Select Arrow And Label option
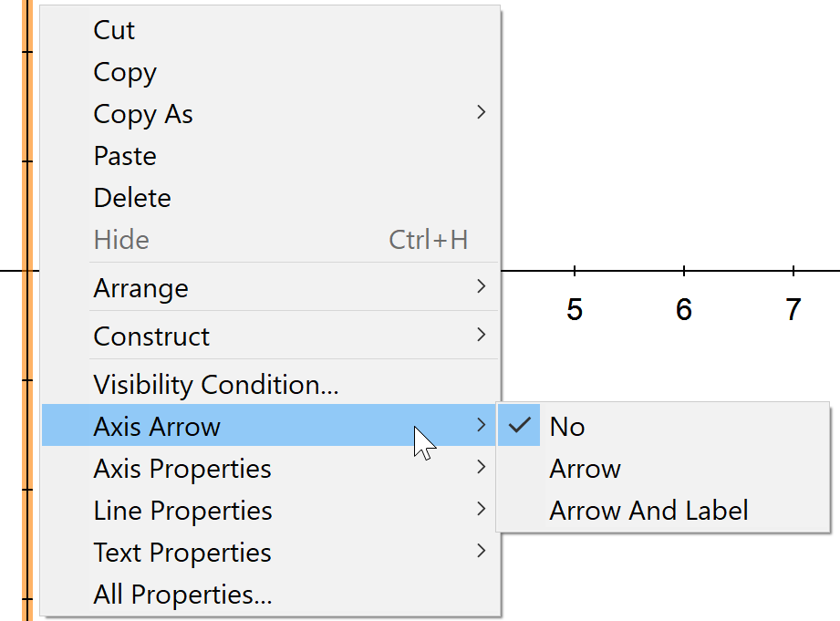 pos(648,511)
